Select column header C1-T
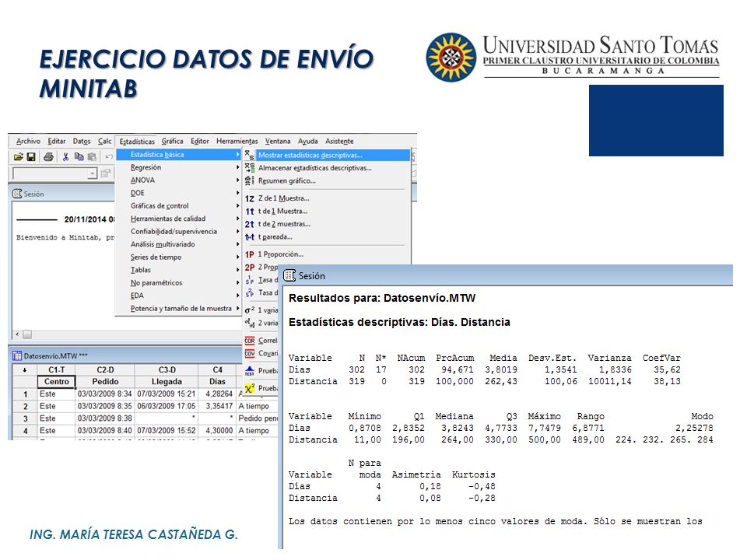 point(56,370)
